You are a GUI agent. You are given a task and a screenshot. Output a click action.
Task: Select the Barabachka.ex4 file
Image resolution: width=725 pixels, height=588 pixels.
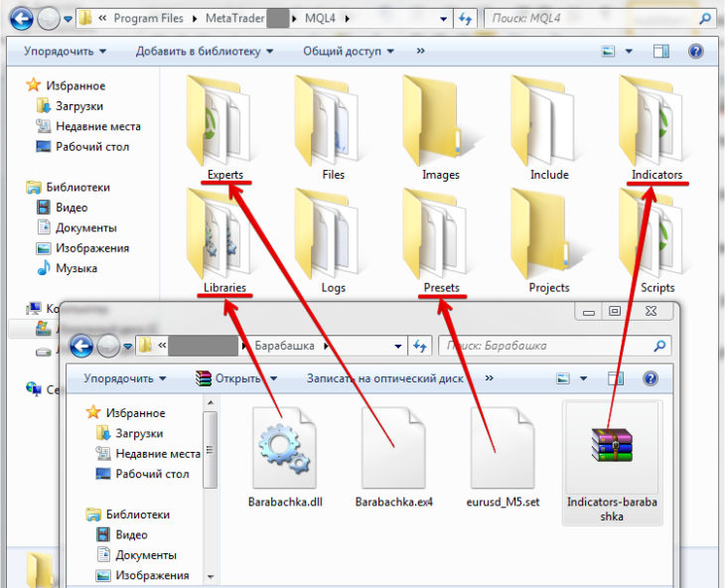coord(393,458)
